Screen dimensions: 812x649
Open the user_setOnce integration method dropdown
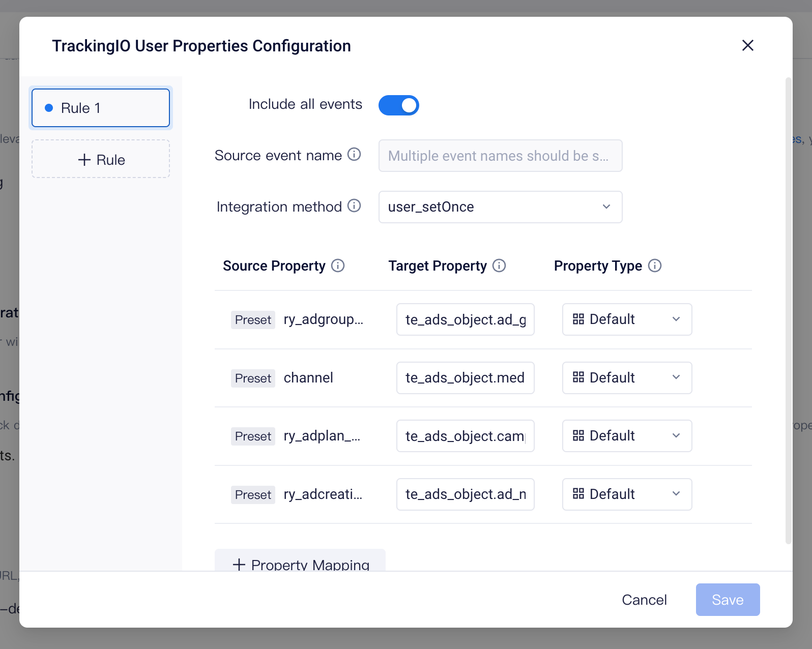[500, 207]
